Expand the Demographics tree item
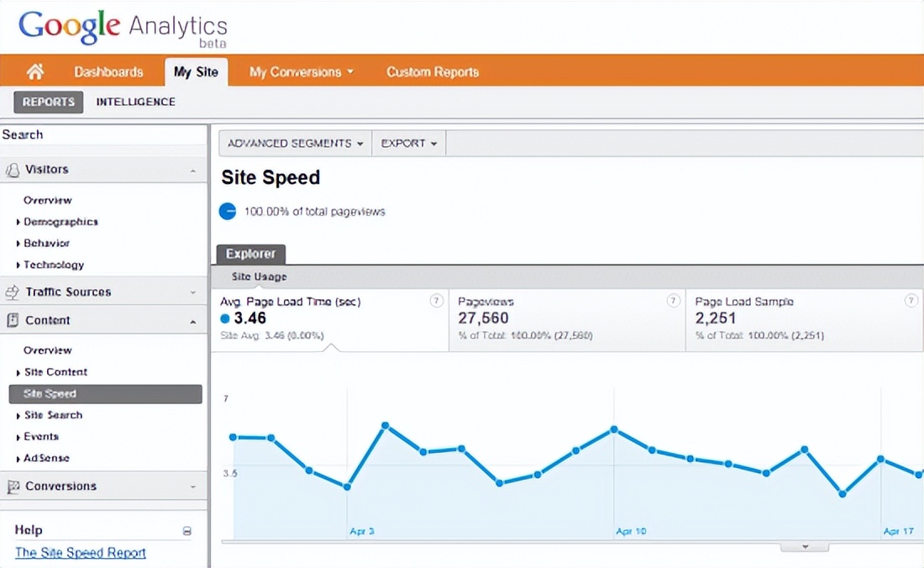Image resolution: width=924 pixels, height=568 pixels. 60,221
